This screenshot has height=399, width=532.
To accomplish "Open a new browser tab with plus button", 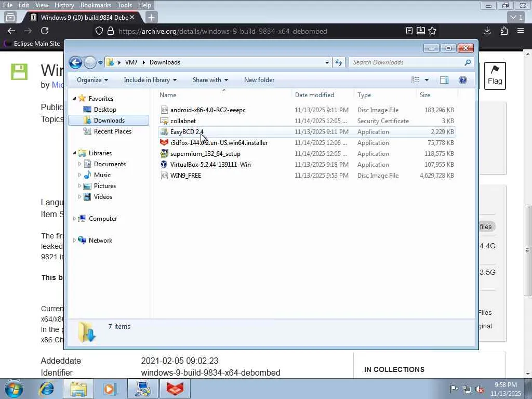I will pyautogui.click(x=151, y=17).
